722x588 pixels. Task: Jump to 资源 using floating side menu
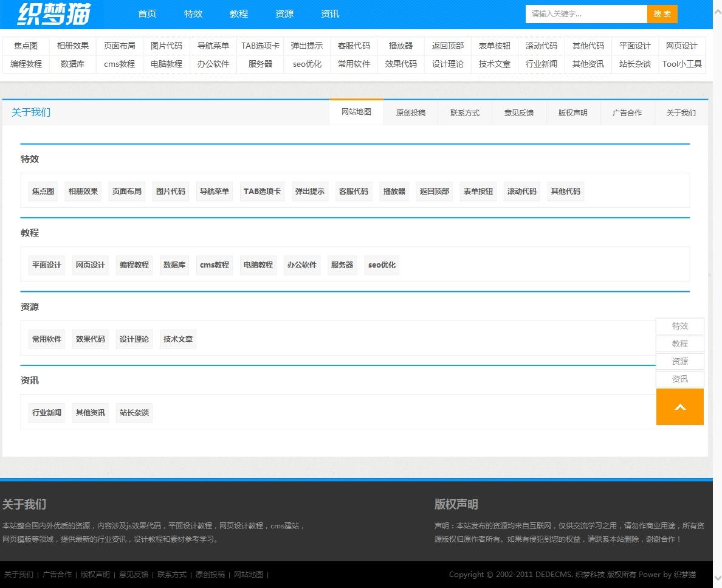[679, 361]
